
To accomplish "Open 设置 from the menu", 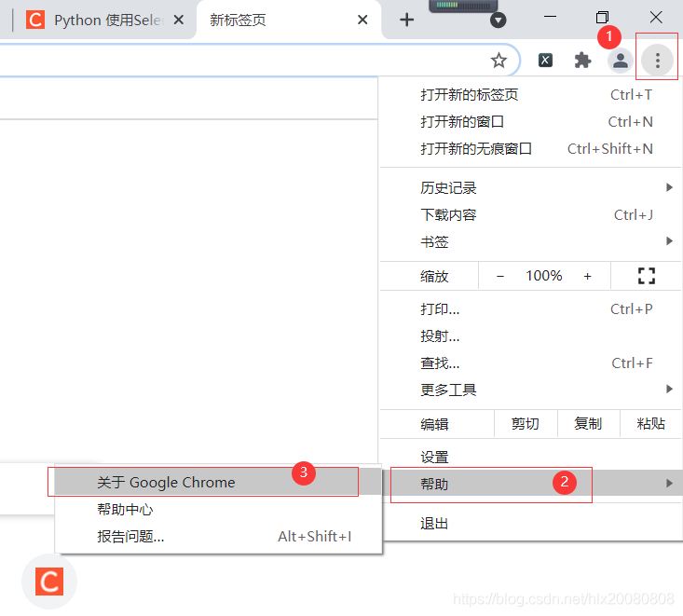I will tap(434, 458).
